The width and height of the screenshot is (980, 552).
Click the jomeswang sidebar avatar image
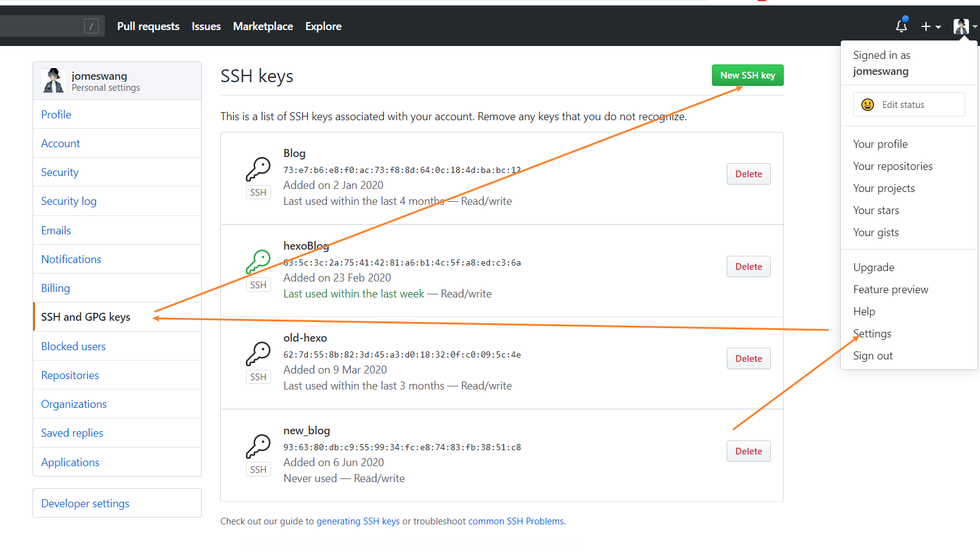pyautogui.click(x=53, y=80)
